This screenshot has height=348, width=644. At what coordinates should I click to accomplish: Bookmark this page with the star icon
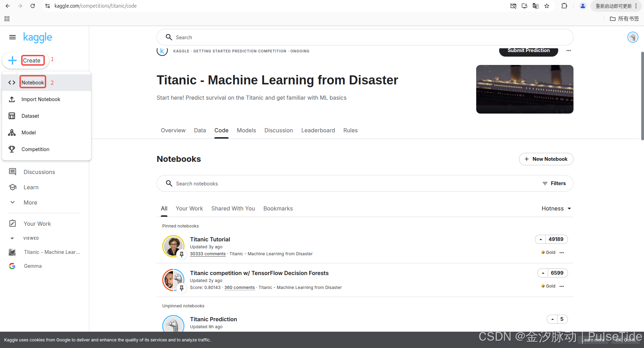coord(547,6)
